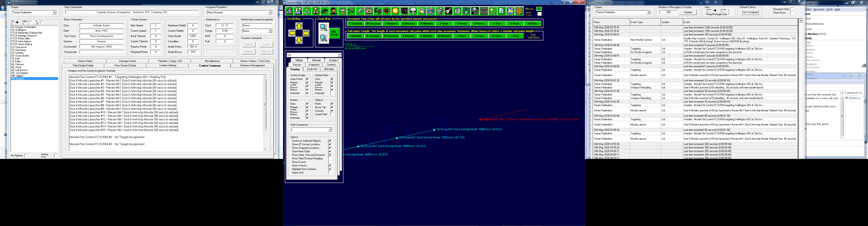Toggle Centre on Selected Objects checkbox
Screen dimensions: 868x226
[x=330, y=141]
